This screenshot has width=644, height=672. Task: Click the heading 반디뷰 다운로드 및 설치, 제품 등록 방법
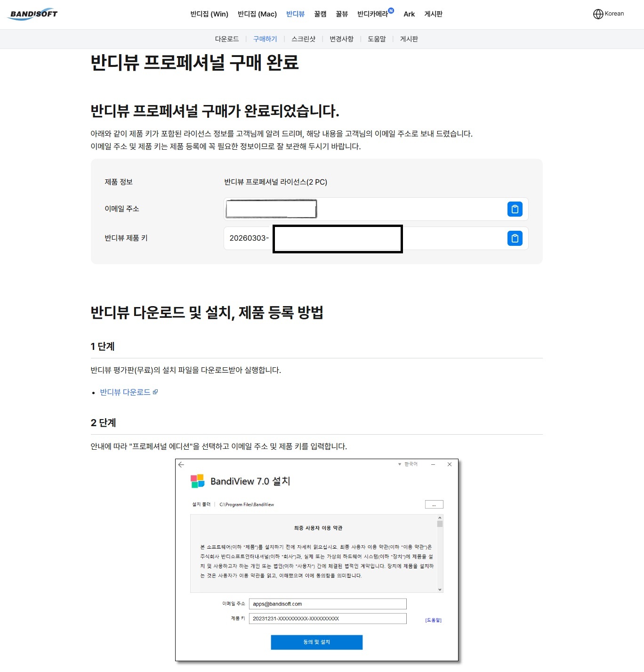207,312
